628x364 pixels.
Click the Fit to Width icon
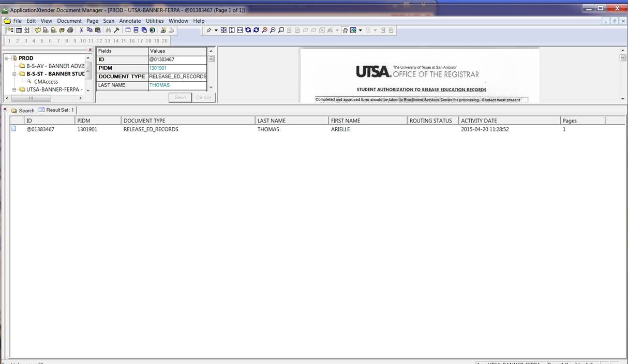click(x=240, y=31)
